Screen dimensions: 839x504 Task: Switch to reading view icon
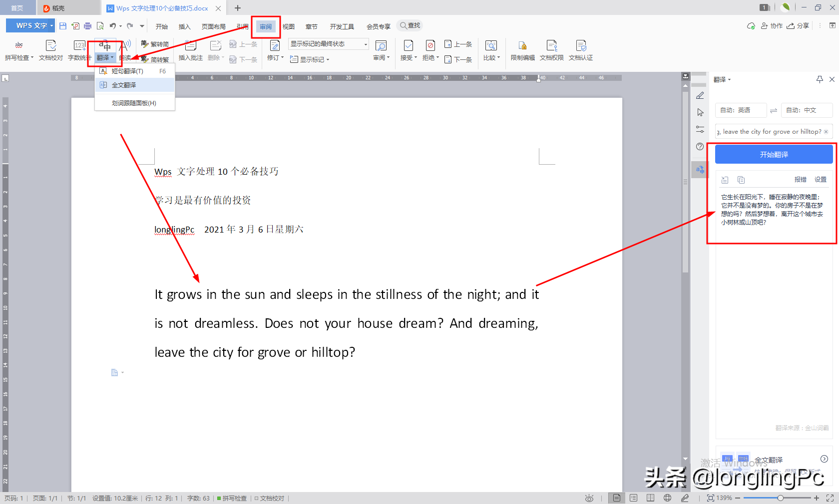pyautogui.click(x=650, y=498)
